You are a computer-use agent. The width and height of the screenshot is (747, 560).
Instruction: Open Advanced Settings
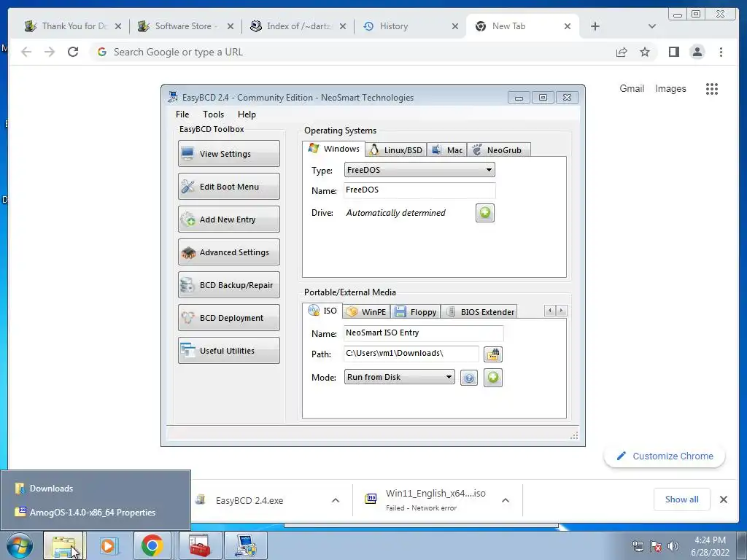click(x=228, y=252)
